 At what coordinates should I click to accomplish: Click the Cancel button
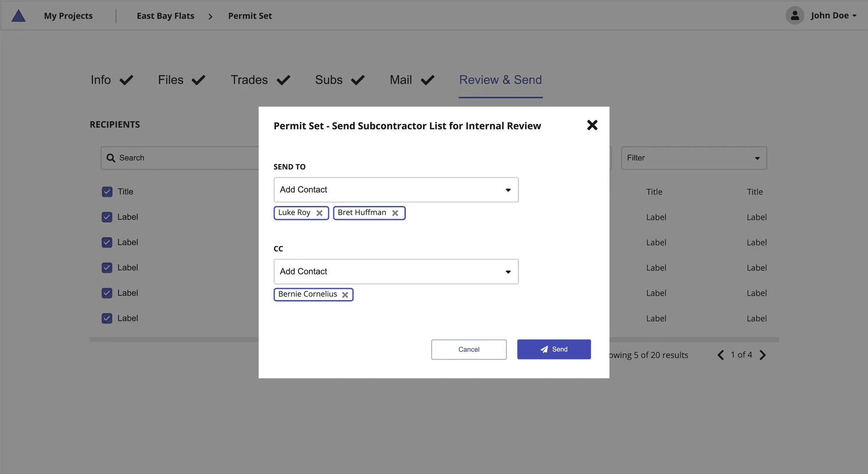point(469,350)
